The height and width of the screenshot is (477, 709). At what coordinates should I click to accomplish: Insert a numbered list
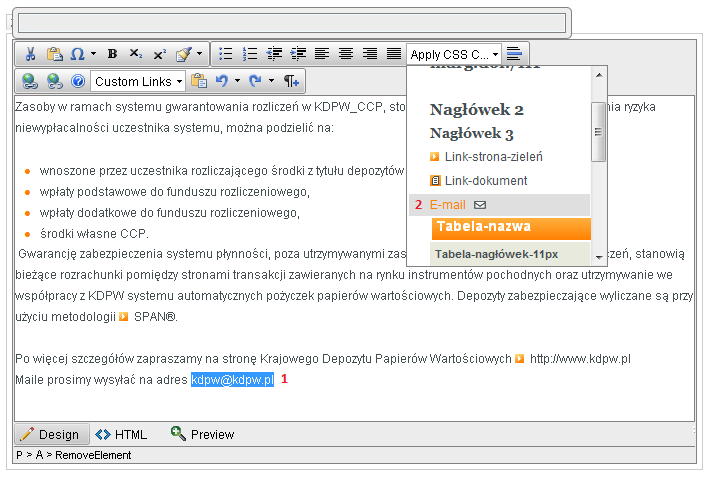pos(250,54)
